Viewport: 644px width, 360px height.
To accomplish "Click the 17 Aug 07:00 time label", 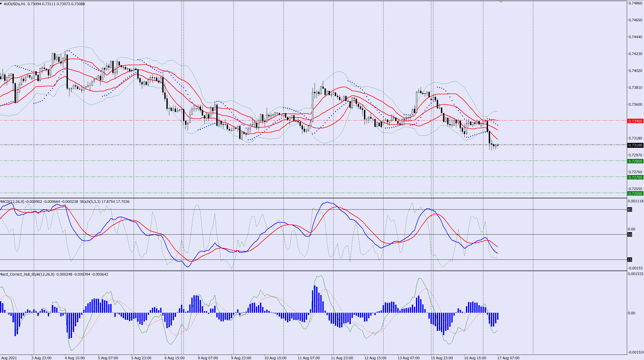I will [x=508, y=358].
